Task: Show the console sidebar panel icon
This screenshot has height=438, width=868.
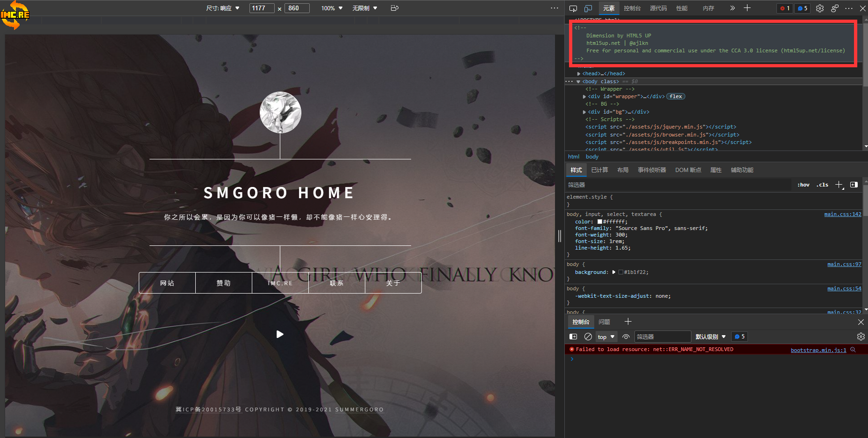Action: point(573,337)
